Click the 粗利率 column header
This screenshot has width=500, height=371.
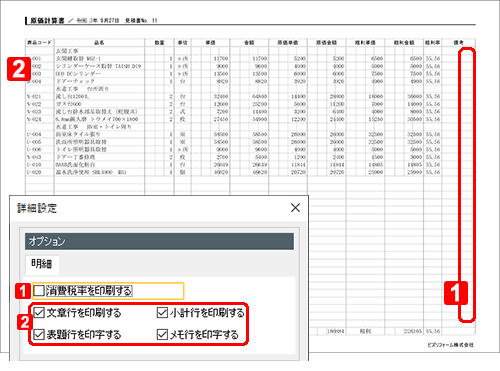433,43
